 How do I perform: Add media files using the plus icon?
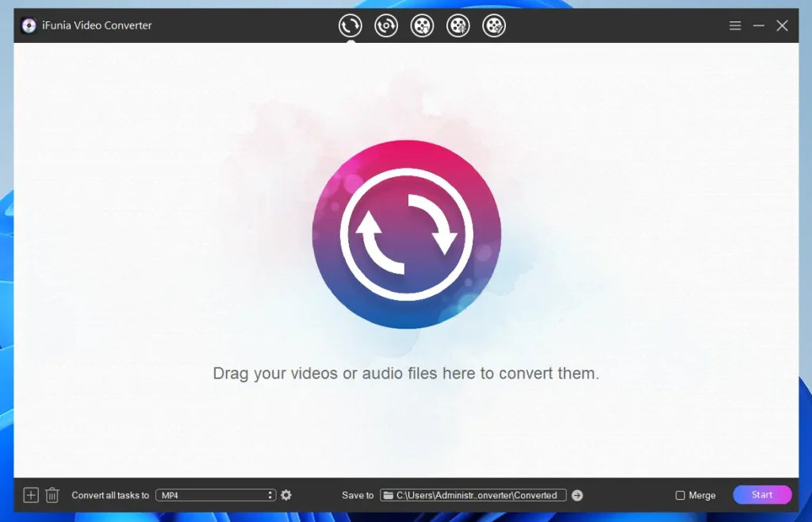click(x=30, y=494)
